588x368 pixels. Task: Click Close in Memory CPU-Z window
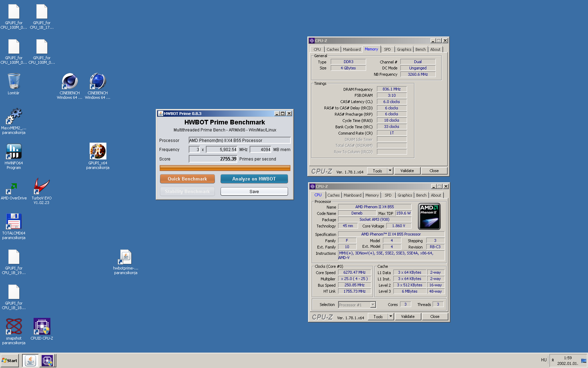pos(434,171)
